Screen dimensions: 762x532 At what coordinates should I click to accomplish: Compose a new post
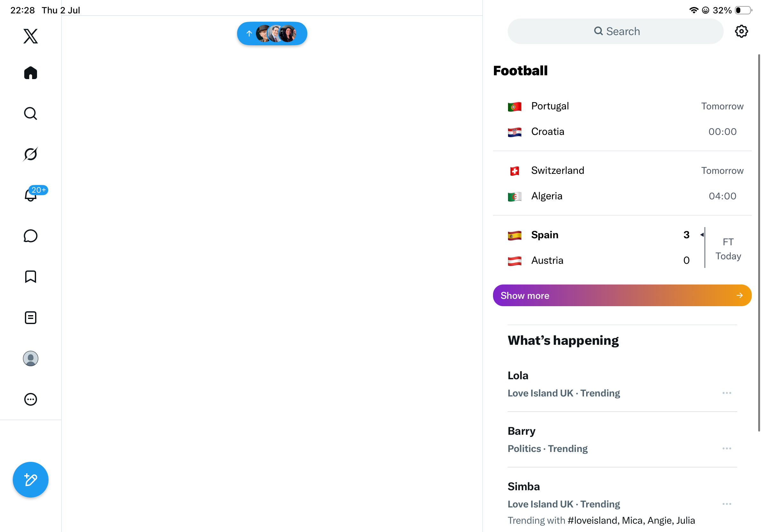(x=31, y=480)
